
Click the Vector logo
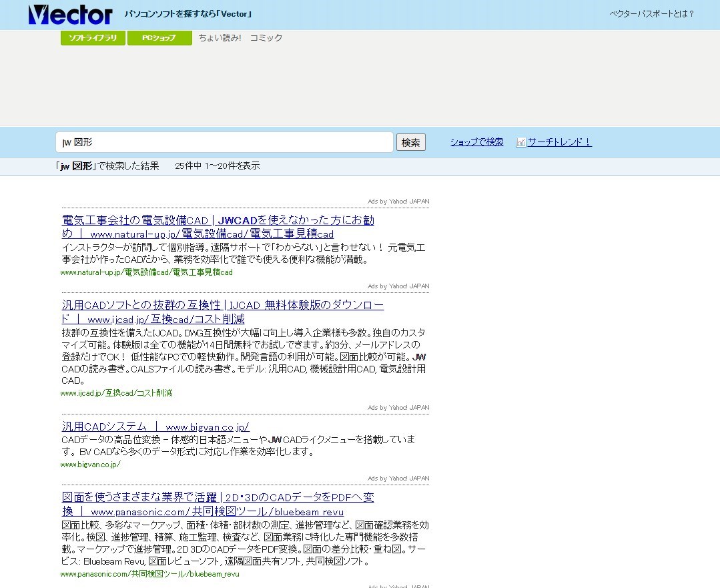tap(70, 15)
